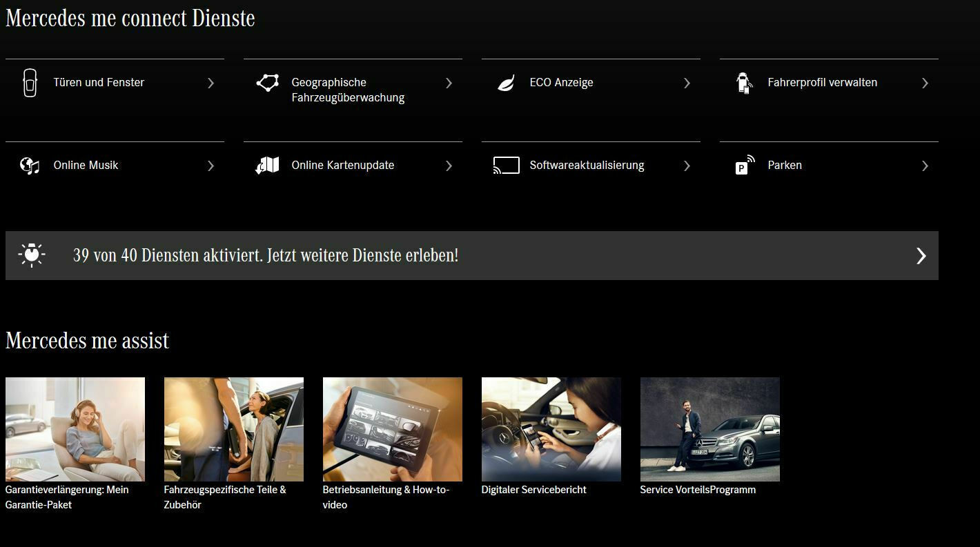
Task: Expand Fahrerprofil verwalten chevron arrow
Action: tap(925, 83)
